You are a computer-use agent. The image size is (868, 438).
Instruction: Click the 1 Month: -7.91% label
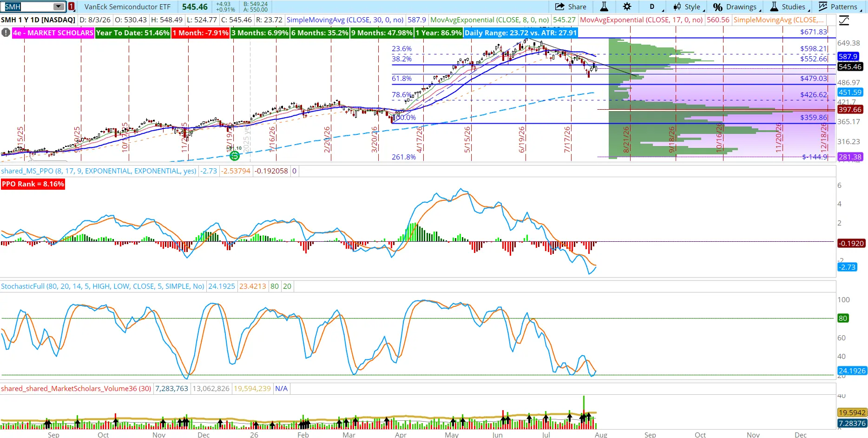[201, 33]
